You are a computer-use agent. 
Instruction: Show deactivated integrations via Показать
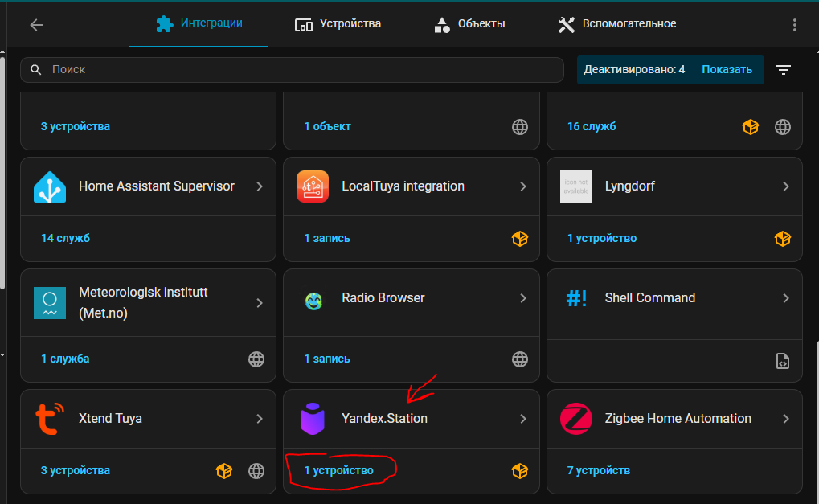[727, 69]
